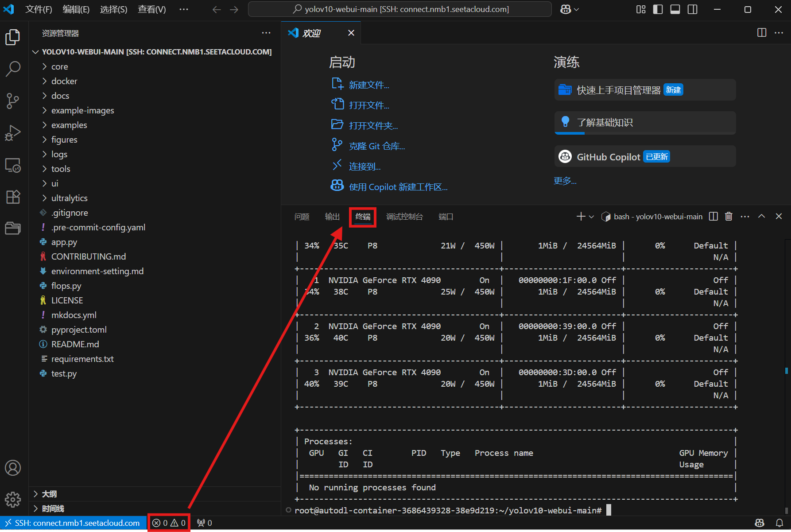Open the launch profile dropdown next to plus
Image resolution: width=791 pixels, height=532 pixels.
591,217
